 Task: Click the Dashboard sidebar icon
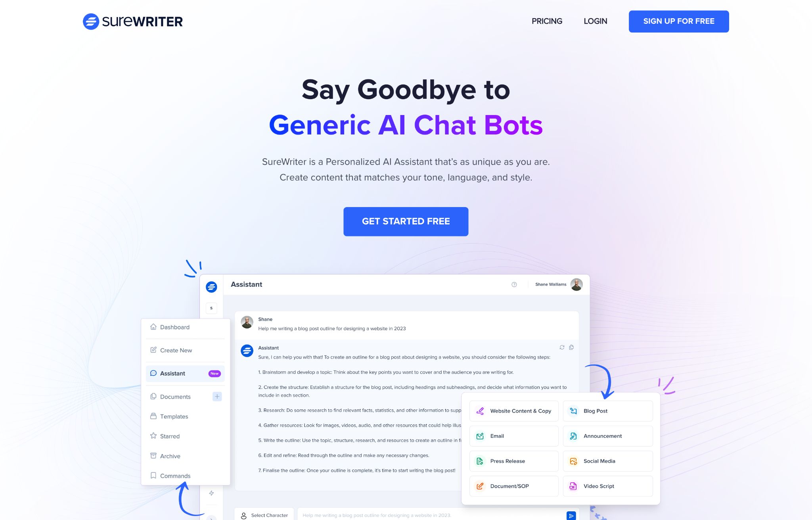[x=153, y=326]
